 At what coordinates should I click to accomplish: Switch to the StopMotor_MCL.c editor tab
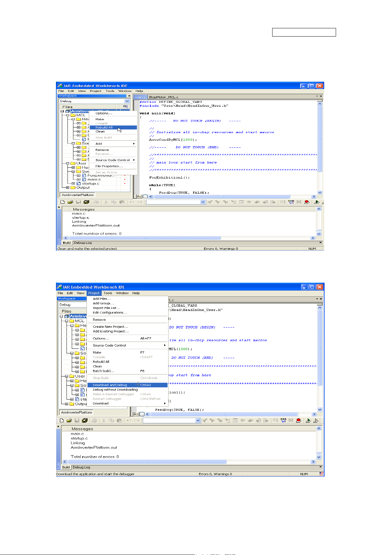[164, 97]
